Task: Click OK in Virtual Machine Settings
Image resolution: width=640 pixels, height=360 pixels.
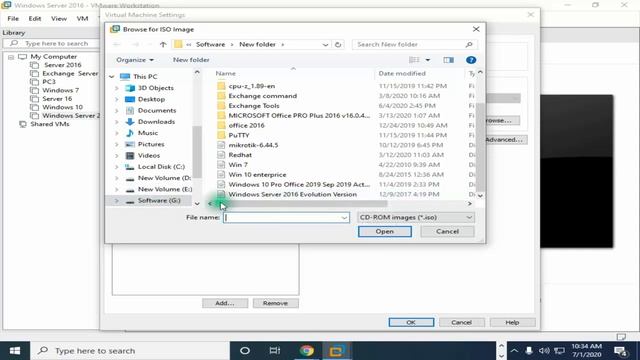Action: point(411,322)
